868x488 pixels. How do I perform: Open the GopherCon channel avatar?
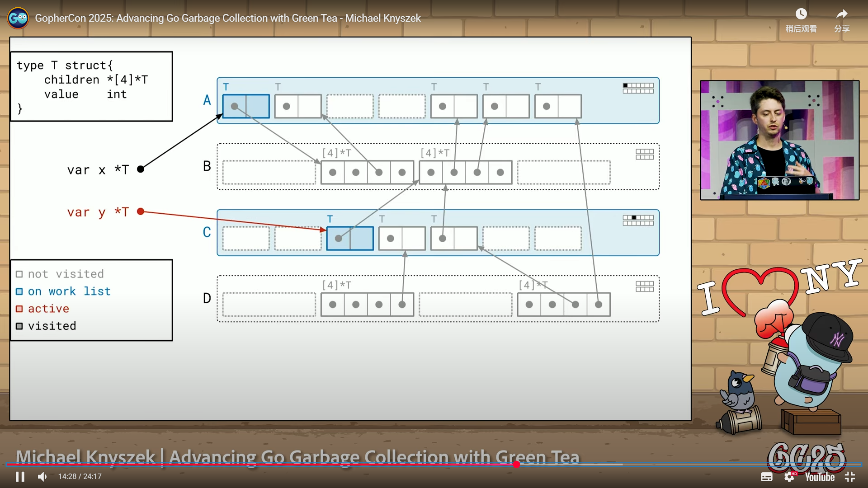tap(18, 18)
